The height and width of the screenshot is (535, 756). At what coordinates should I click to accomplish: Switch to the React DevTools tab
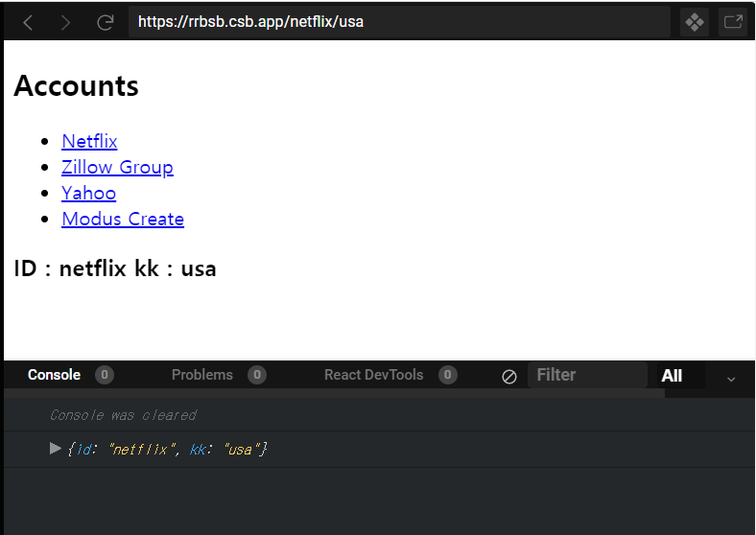pos(373,375)
